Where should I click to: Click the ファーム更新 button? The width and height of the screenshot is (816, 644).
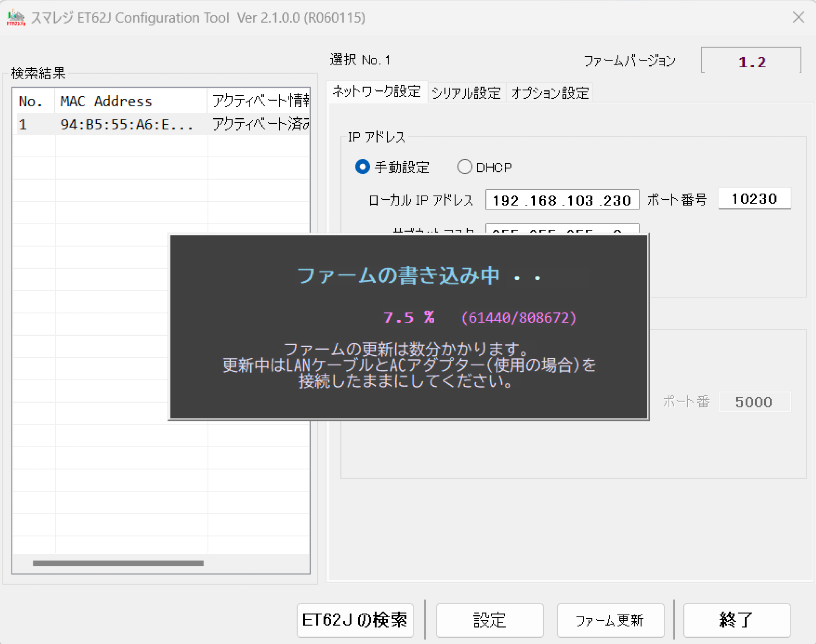(610, 620)
